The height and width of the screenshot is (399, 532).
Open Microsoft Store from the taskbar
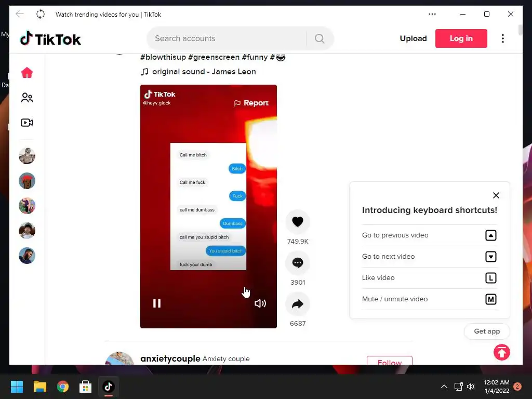[x=86, y=387]
